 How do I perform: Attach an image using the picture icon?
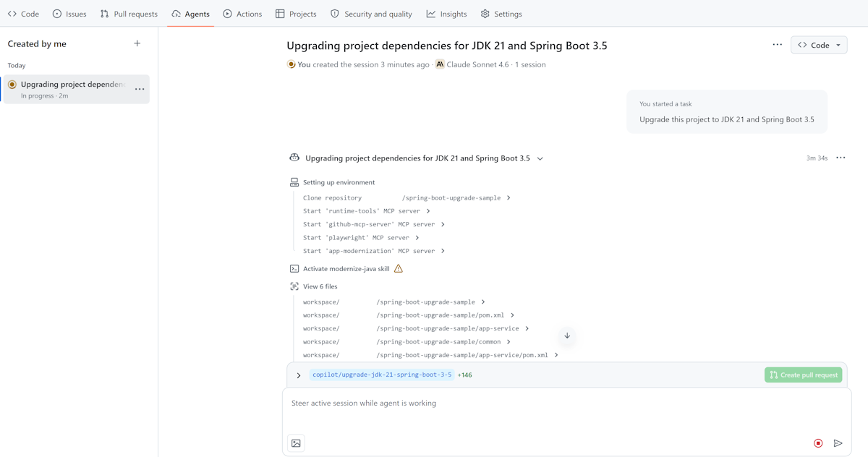point(296,443)
